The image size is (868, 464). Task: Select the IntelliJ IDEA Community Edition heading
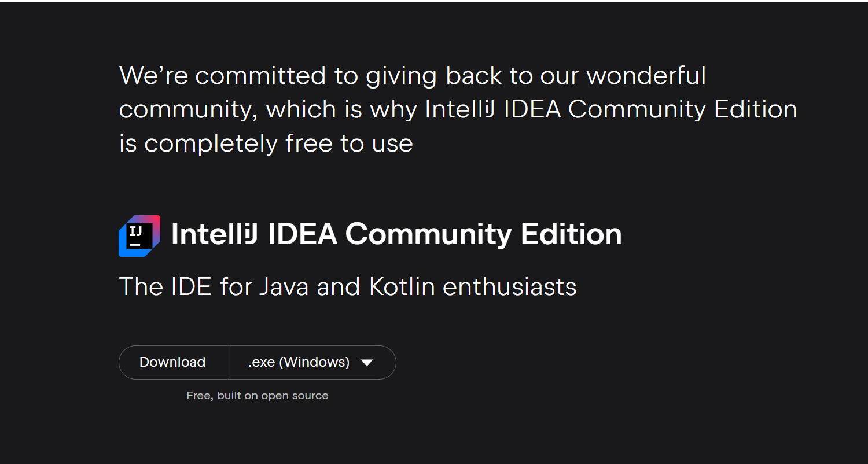click(396, 234)
